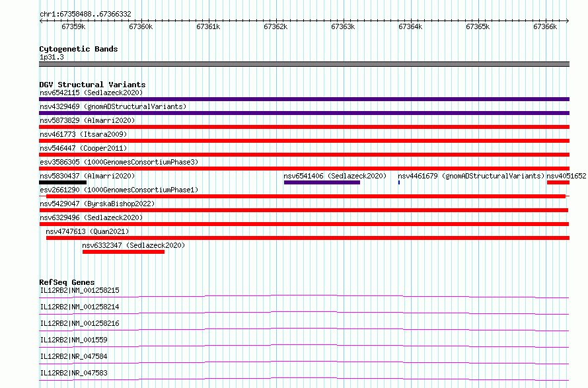This screenshot has width=588, height=388.
Task: Select IL12RB2|NR_047583 transcript label
Action: (73, 373)
